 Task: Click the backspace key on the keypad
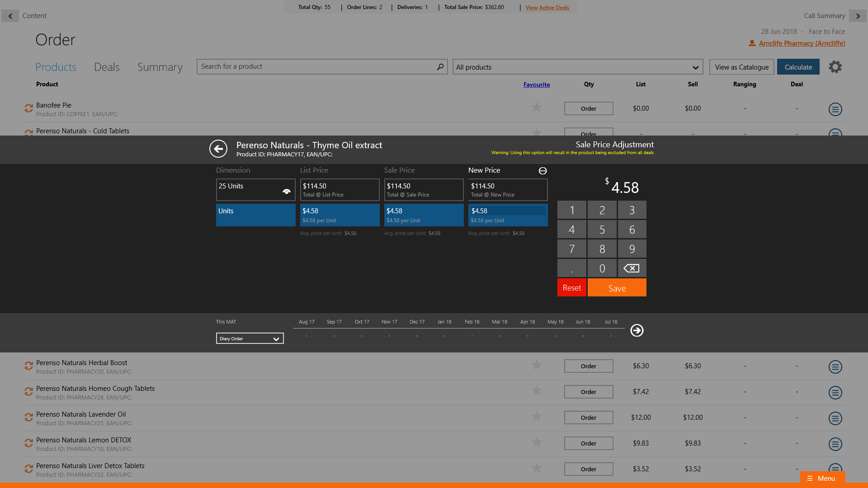(x=632, y=268)
